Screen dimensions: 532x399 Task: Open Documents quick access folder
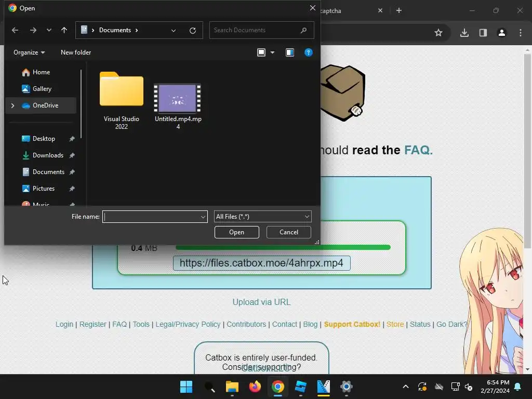click(x=48, y=172)
